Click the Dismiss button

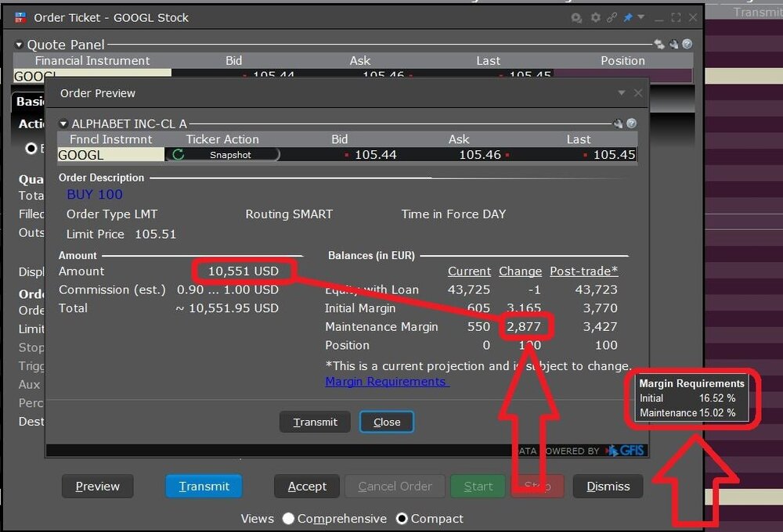608,486
